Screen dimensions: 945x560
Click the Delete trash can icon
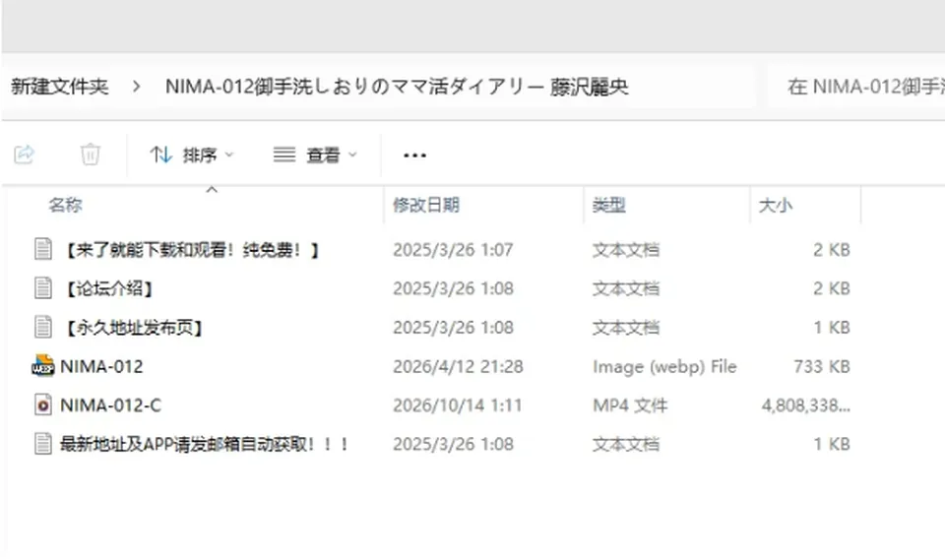click(90, 155)
